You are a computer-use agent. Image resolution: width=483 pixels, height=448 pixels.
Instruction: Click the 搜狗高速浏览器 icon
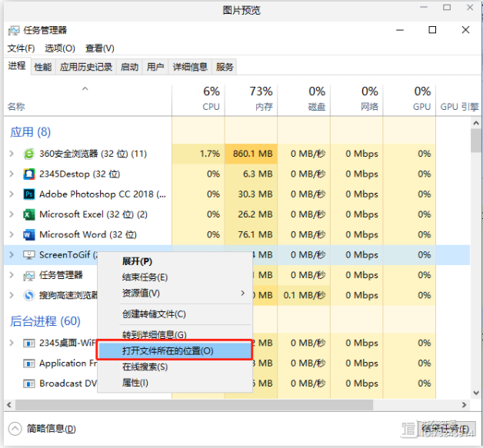pos(29,295)
